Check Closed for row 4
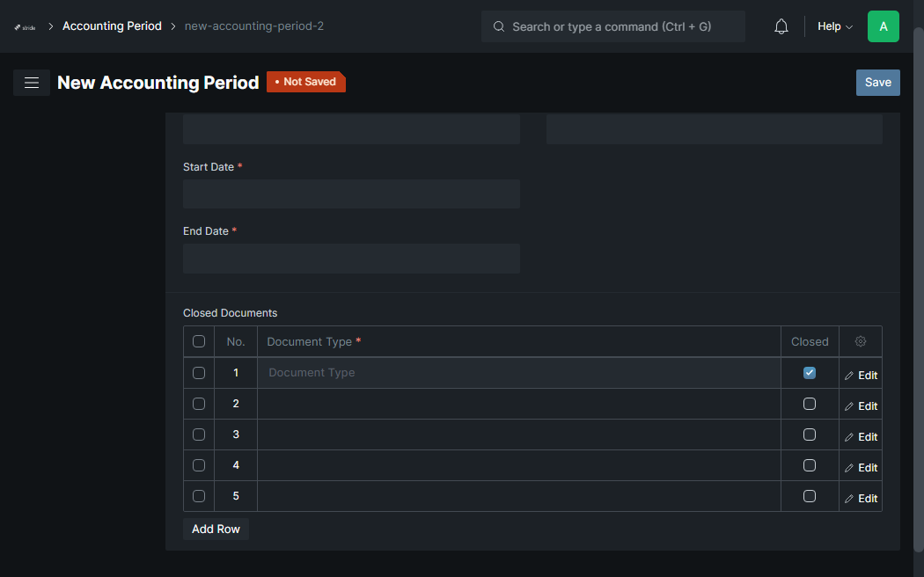The height and width of the screenshot is (577, 924). 810,465
